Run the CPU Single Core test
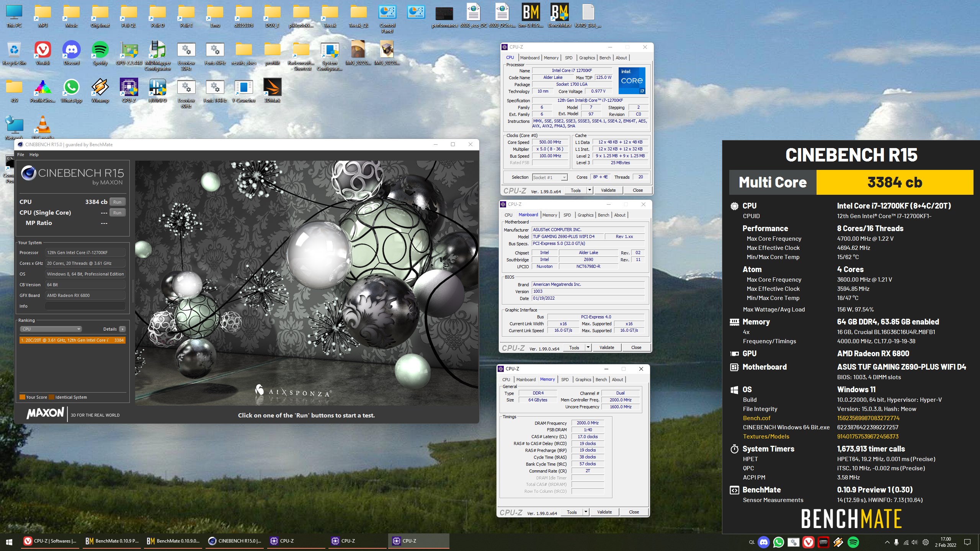Viewport: 980px width, 551px height. pyautogui.click(x=118, y=213)
